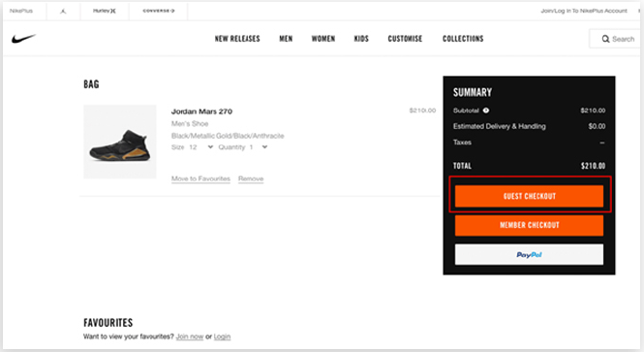Open the Converse brand link
644x352 pixels.
pyautogui.click(x=159, y=11)
